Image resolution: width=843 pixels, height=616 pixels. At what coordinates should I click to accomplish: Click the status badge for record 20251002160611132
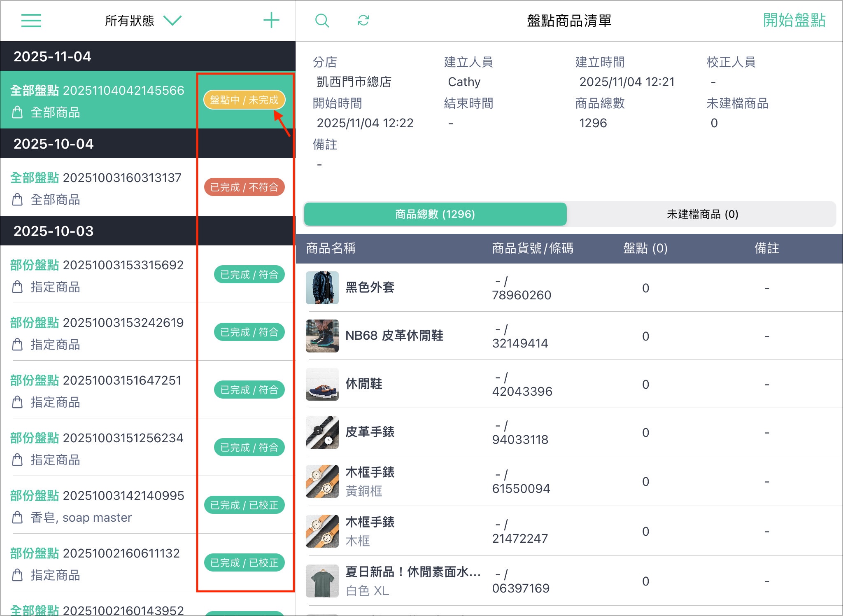tap(245, 563)
